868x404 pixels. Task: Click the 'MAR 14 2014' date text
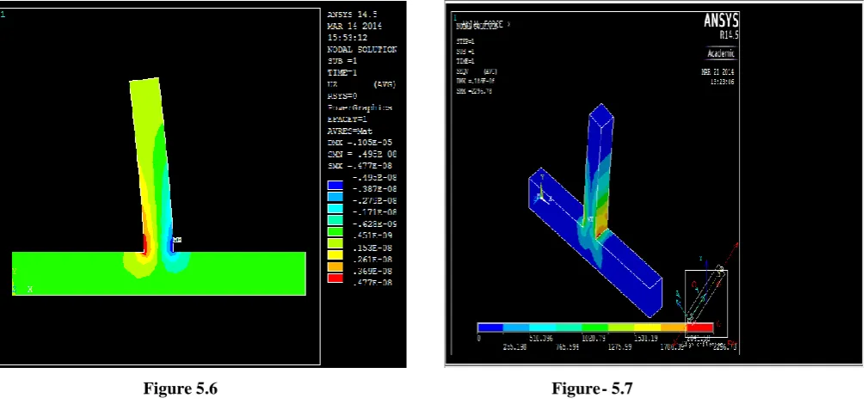[x=354, y=27]
